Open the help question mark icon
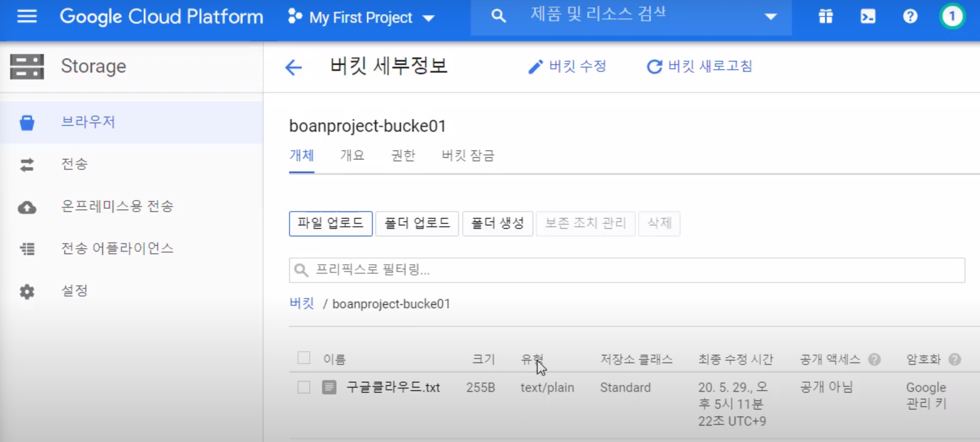This screenshot has width=980, height=442. click(x=910, y=16)
